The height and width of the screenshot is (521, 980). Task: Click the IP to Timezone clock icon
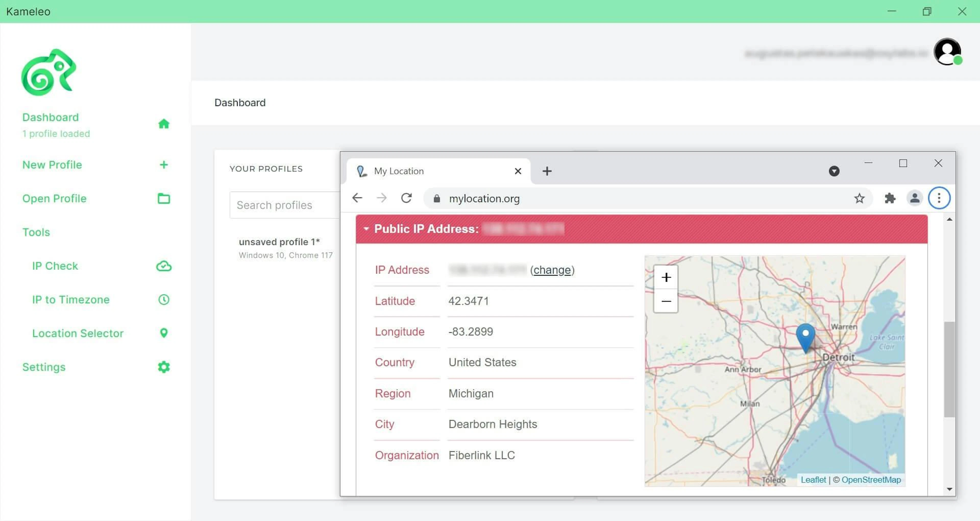164,299
